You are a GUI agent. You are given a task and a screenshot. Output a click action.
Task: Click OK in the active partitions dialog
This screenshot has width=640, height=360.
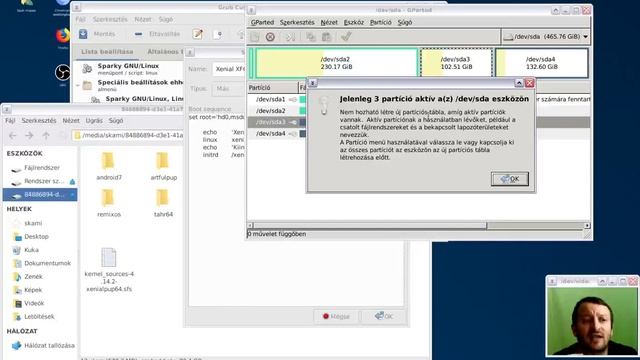[x=509, y=179]
